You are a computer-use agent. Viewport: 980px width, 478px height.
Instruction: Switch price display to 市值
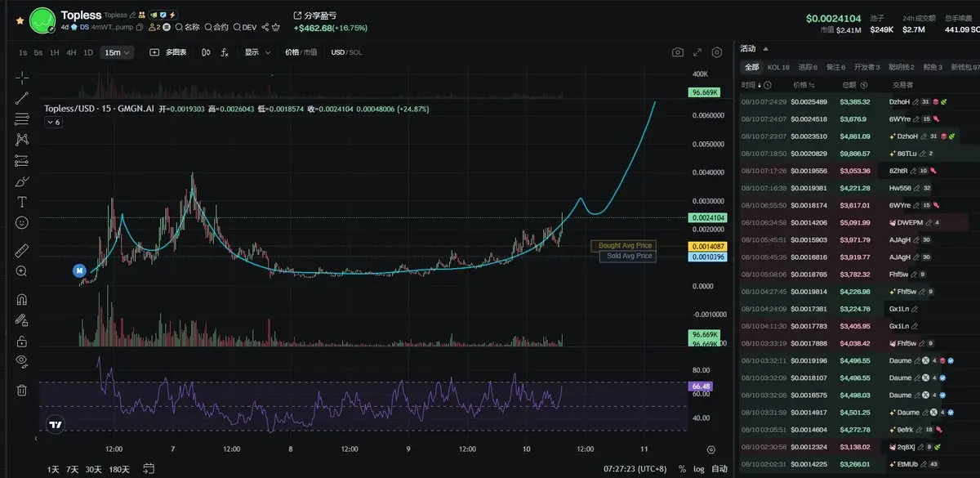pos(310,52)
